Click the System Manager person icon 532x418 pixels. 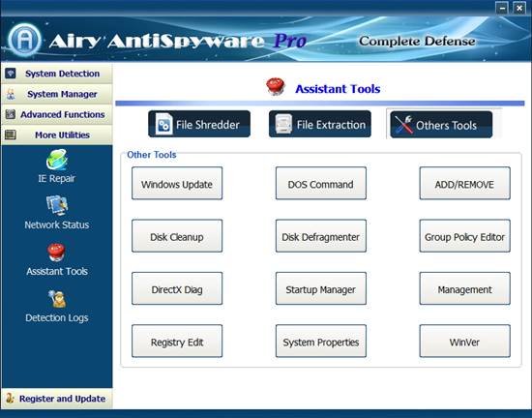click(x=11, y=94)
